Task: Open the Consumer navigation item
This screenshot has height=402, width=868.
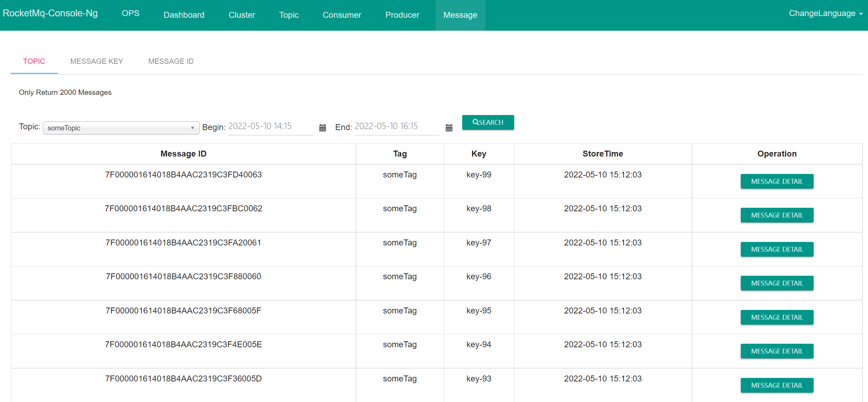Action: [342, 15]
